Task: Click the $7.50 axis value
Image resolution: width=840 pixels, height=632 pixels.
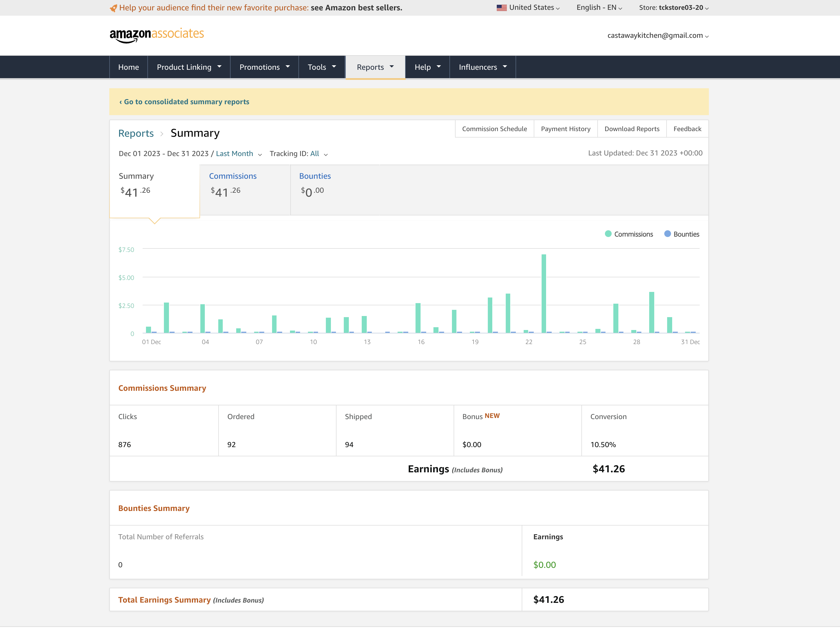Action: coord(126,250)
